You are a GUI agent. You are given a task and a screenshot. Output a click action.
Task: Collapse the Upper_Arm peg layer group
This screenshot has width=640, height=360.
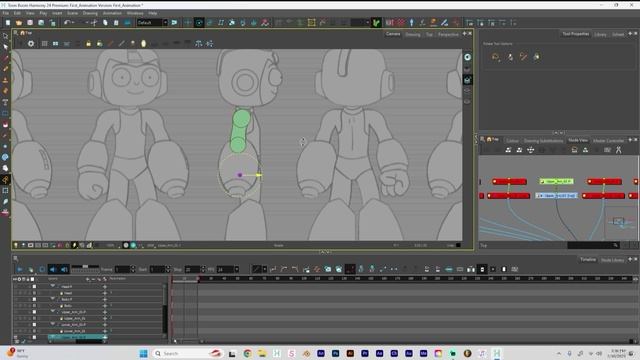click(53, 312)
